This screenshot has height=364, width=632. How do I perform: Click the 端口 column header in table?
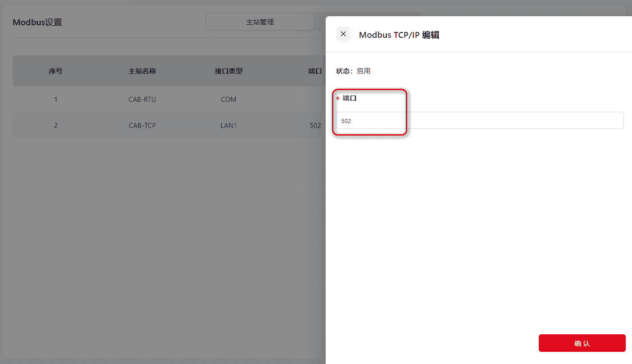click(315, 71)
